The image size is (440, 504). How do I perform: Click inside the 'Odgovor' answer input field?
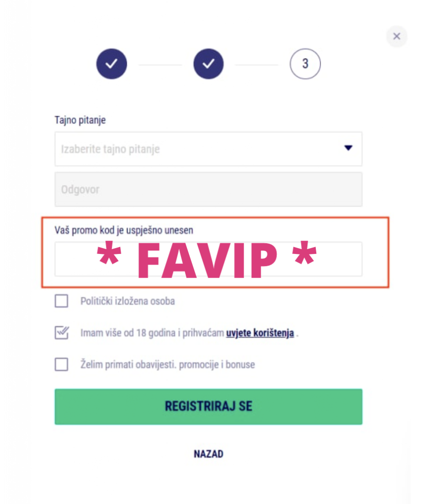tap(208, 189)
